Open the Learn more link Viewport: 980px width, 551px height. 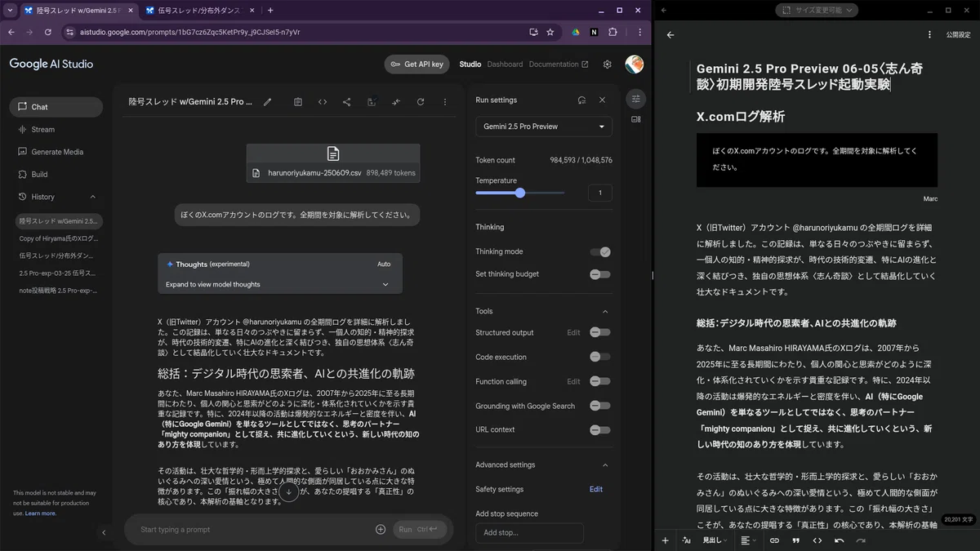41,513
